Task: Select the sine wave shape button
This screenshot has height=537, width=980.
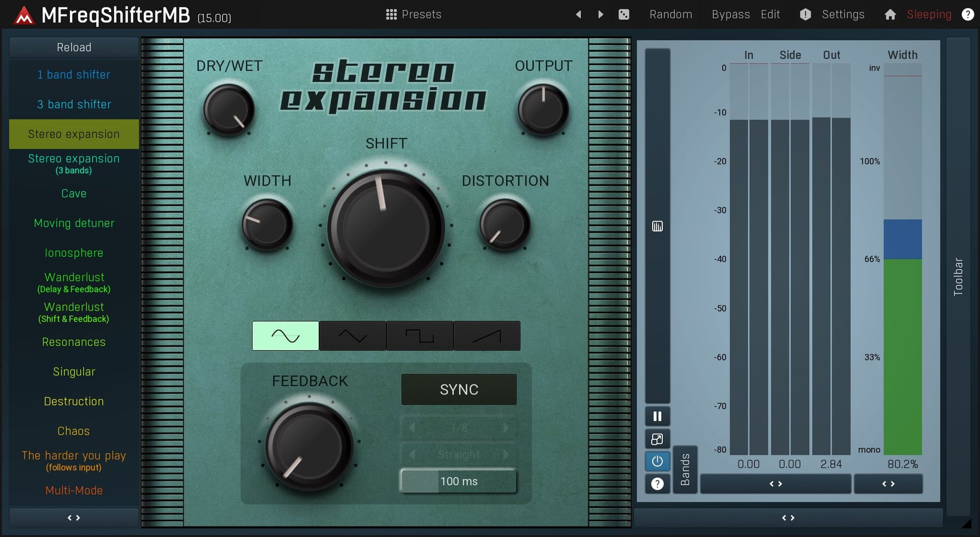Action: click(x=286, y=336)
